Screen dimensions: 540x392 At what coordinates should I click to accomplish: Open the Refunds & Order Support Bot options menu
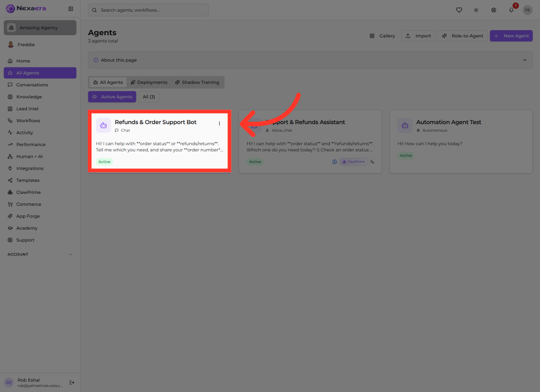[219, 123]
